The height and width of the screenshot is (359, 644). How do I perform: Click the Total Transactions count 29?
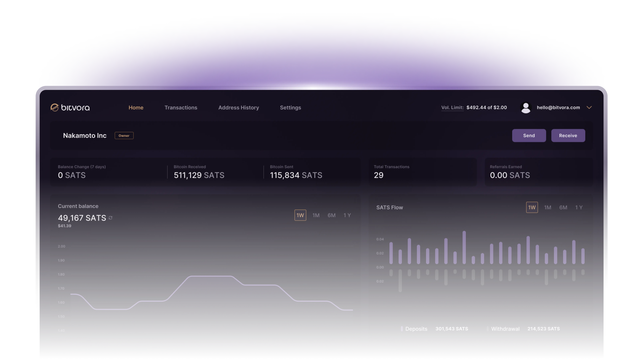(378, 175)
